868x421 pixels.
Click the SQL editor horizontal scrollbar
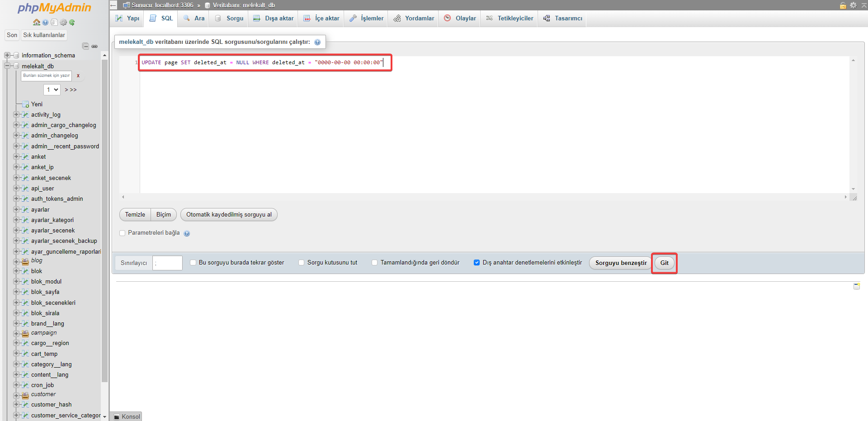485,197
